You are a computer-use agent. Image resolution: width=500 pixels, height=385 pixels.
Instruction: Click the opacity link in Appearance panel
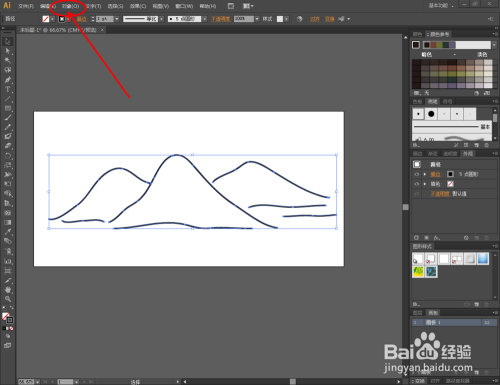coord(441,194)
